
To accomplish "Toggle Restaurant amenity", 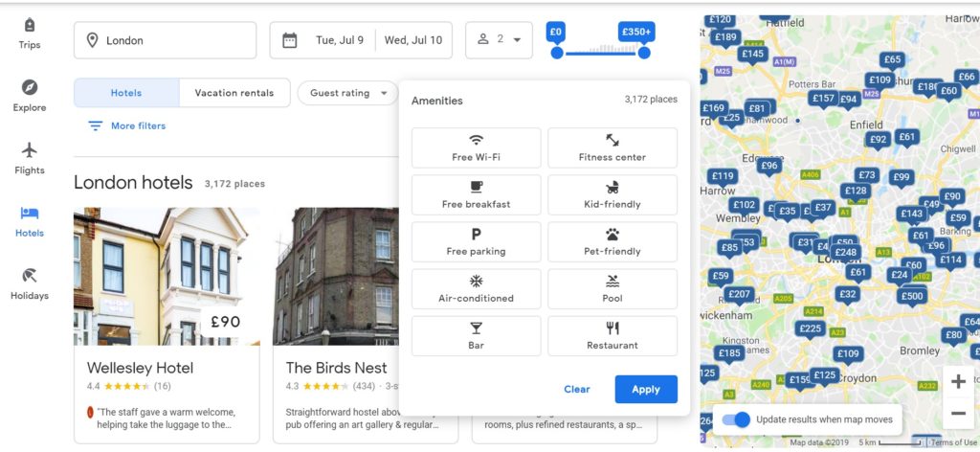I will pyautogui.click(x=612, y=336).
